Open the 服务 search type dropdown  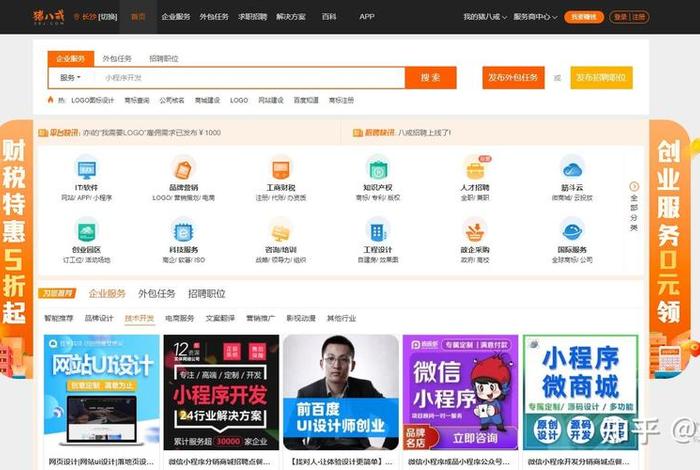pyautogui.click(x=71, y=78)
